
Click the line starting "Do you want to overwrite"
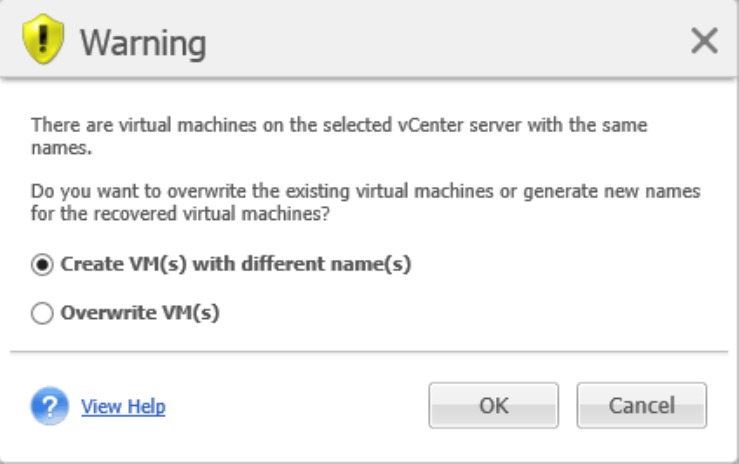click(x=366, y=190)
